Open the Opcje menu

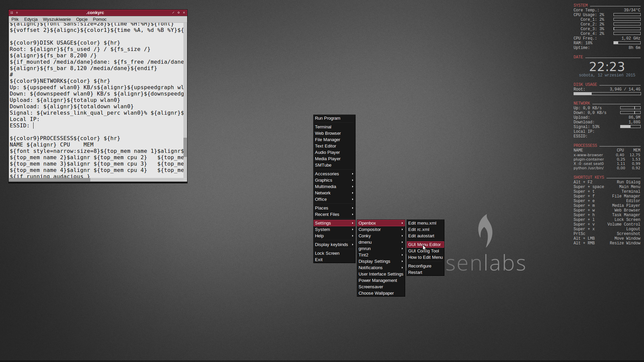pos(82,19)
